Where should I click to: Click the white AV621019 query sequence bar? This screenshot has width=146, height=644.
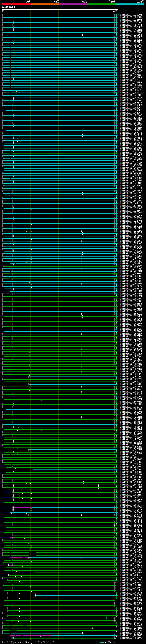[x=60, y=9]
